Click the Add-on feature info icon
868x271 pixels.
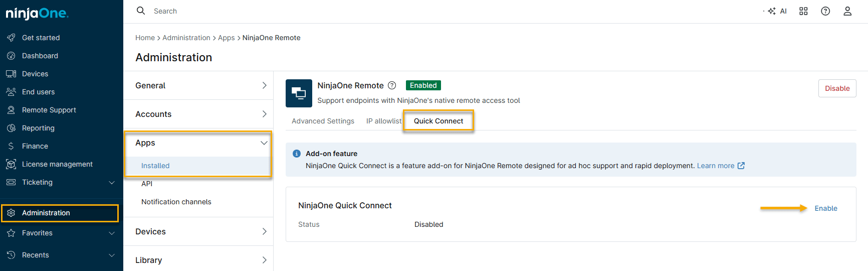click(297, 154)
